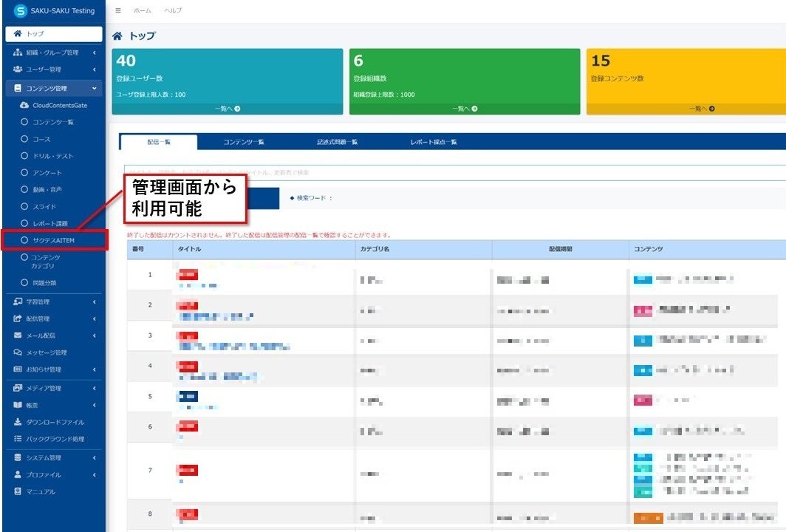Switch to the レポート採点一覧 tab

coord(434,142)
